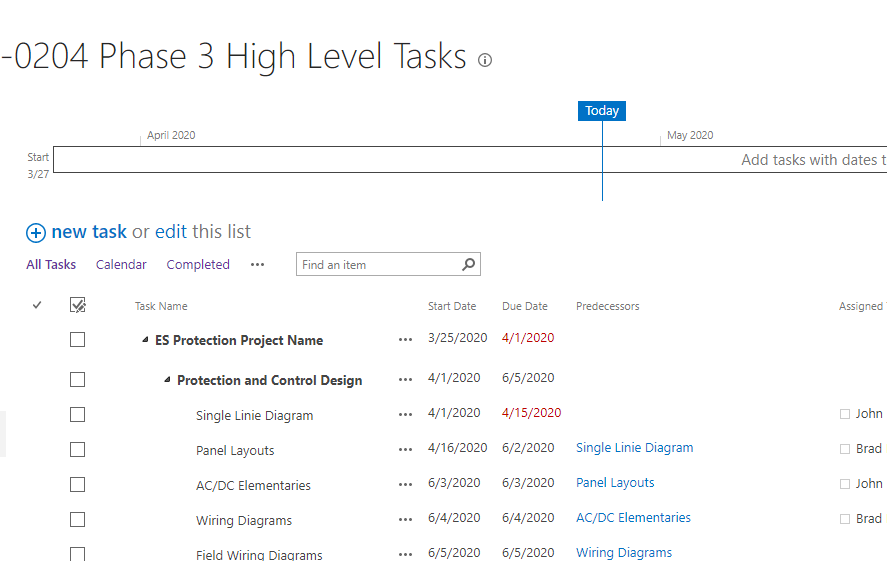Click the Find an item search field

[x=388, y=264]
